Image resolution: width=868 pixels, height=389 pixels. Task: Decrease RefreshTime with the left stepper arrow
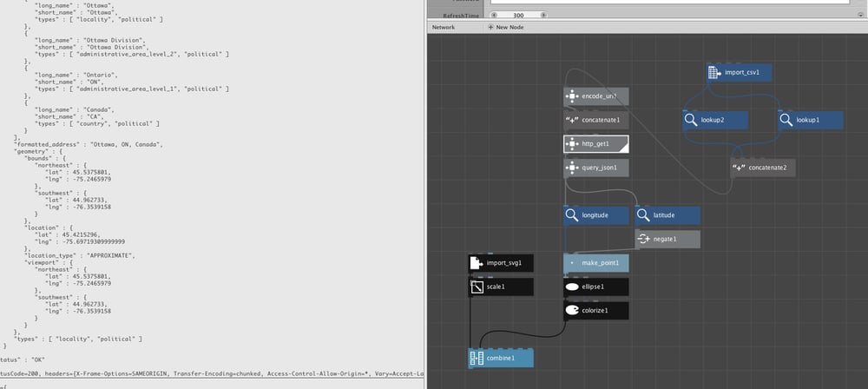pos(495,16)
